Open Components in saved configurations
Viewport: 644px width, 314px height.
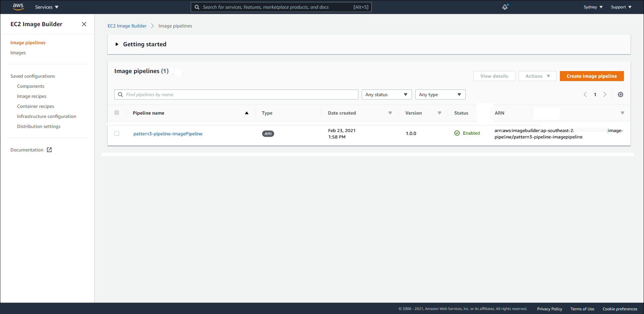[31, 86]
